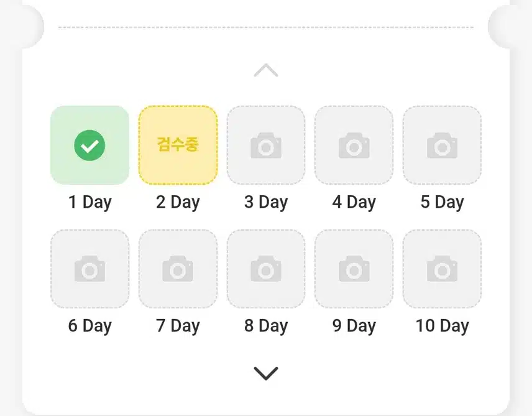This screenshot has height=416, width=532.
Task: Choose the 9 Day label
Action: (x=354, y=326)
